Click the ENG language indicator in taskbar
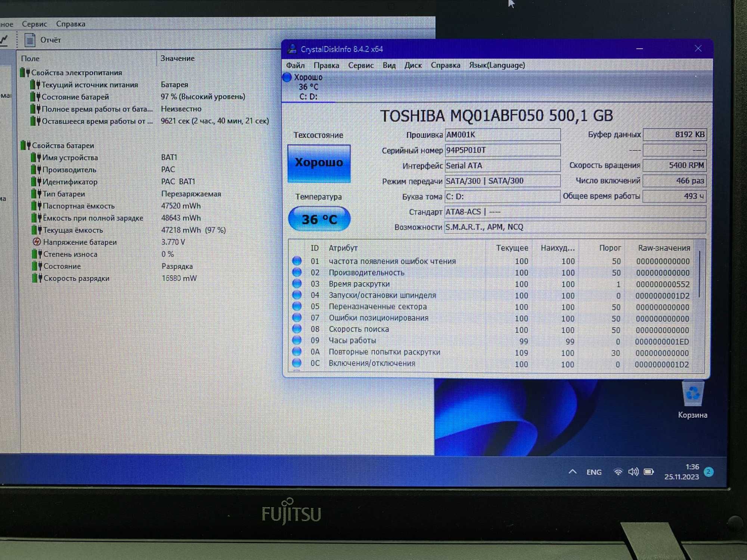This screenshot has width=747, height=560. pos(594,472)
